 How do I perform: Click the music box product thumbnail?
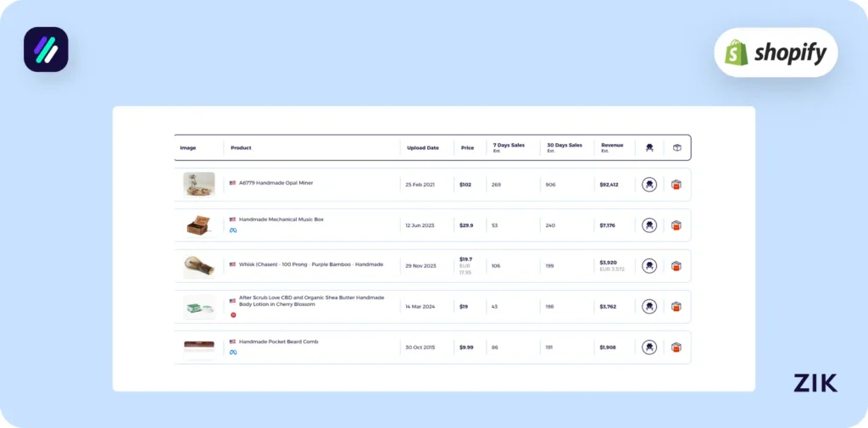(x=198, y=225)
